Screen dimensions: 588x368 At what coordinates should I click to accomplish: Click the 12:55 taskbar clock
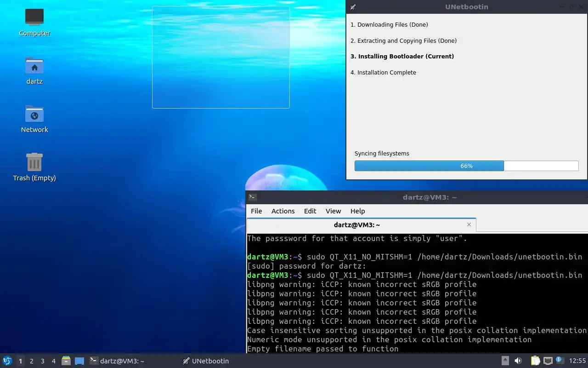[577, 361]
